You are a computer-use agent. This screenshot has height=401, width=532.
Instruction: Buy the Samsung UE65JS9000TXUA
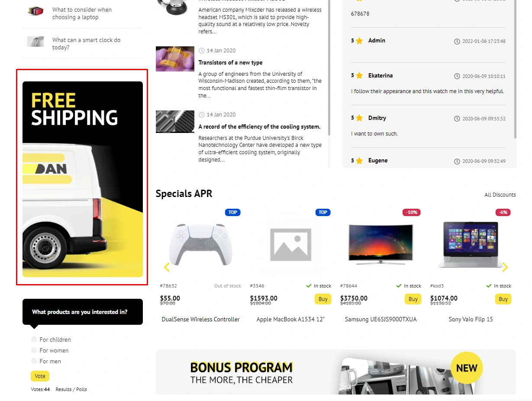point(413,299)
